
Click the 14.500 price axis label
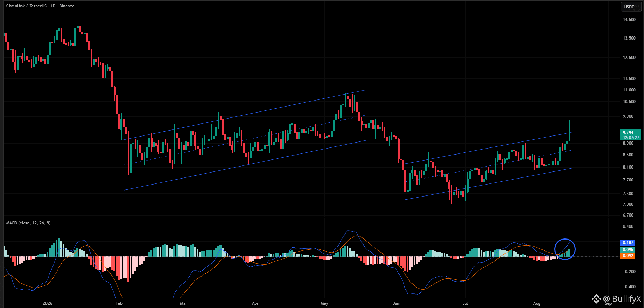pyautogui.click(x=629, y=20)
